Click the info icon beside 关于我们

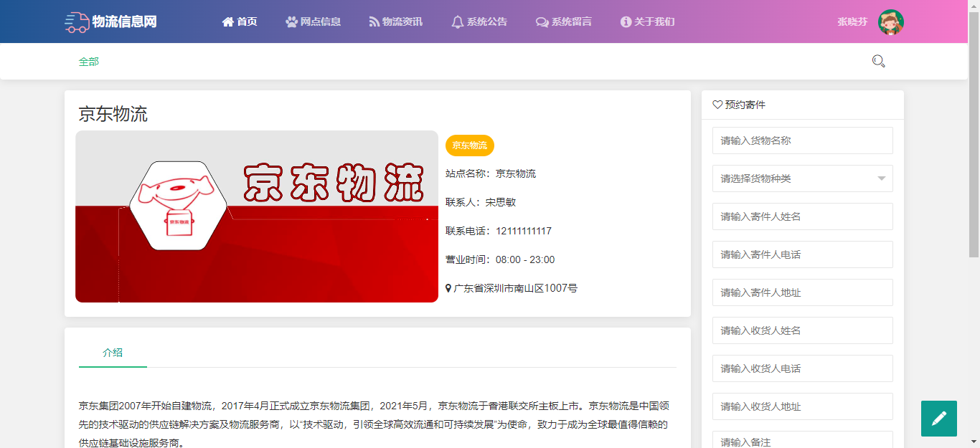[x=626, y=22]
